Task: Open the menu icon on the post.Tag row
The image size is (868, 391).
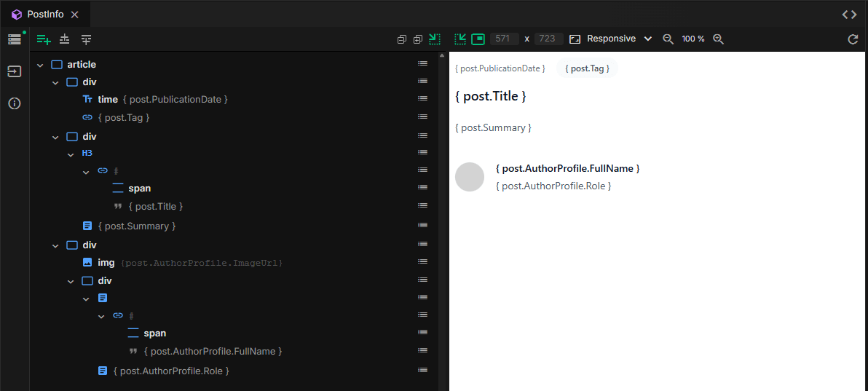Action: (423, 116)
